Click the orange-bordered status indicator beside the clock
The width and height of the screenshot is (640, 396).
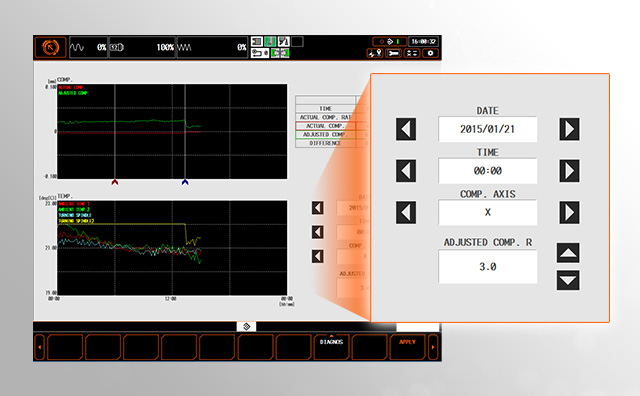coord(389,41)
